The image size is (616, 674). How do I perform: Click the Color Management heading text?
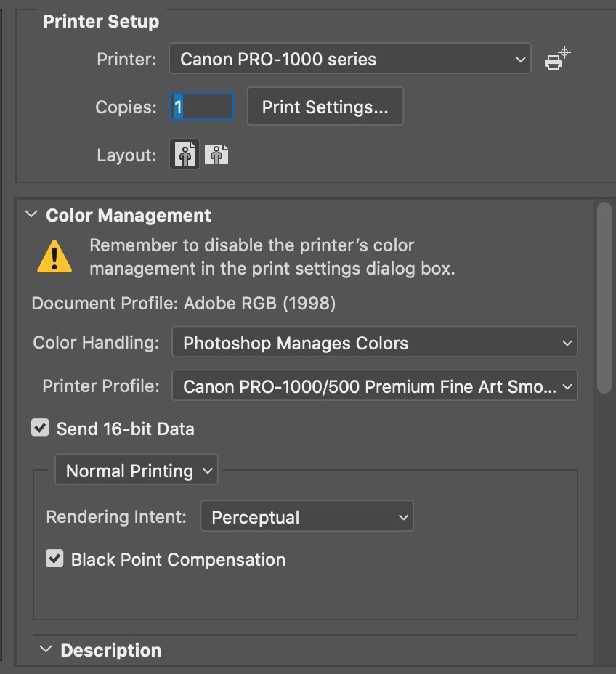129,216
